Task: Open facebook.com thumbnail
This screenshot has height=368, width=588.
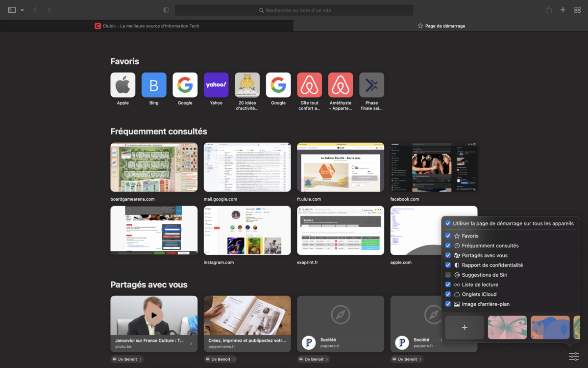Action: click(434, 167)
